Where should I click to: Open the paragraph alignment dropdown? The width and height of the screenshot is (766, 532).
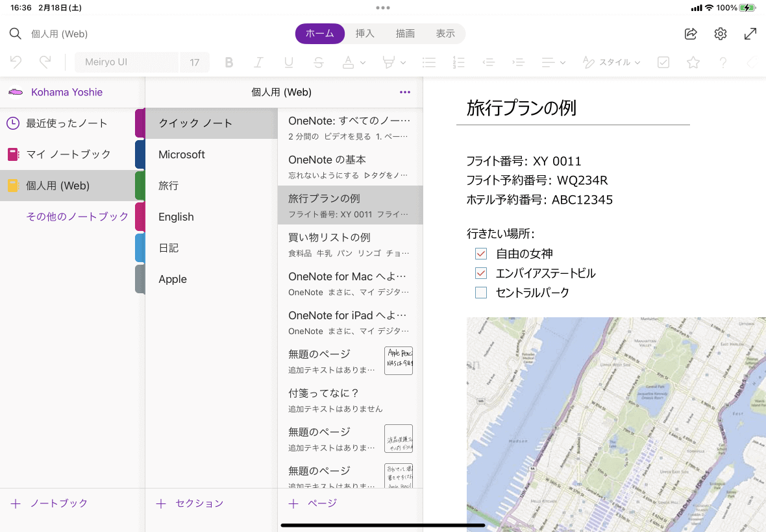click(562, 63)
